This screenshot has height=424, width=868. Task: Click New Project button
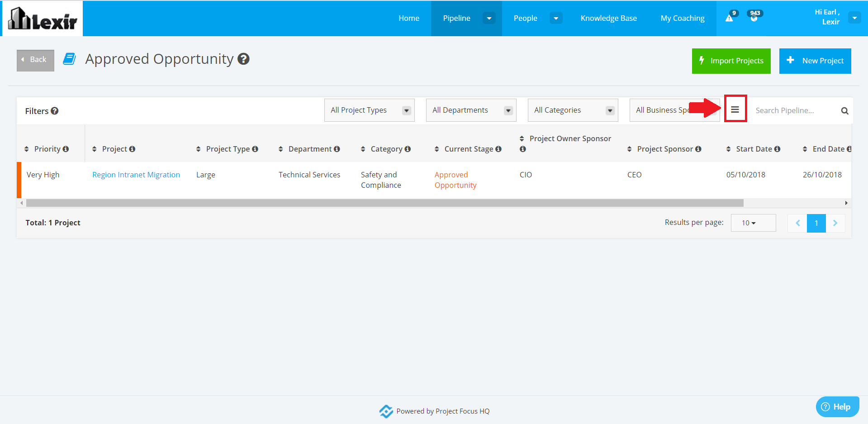(815, 61)
